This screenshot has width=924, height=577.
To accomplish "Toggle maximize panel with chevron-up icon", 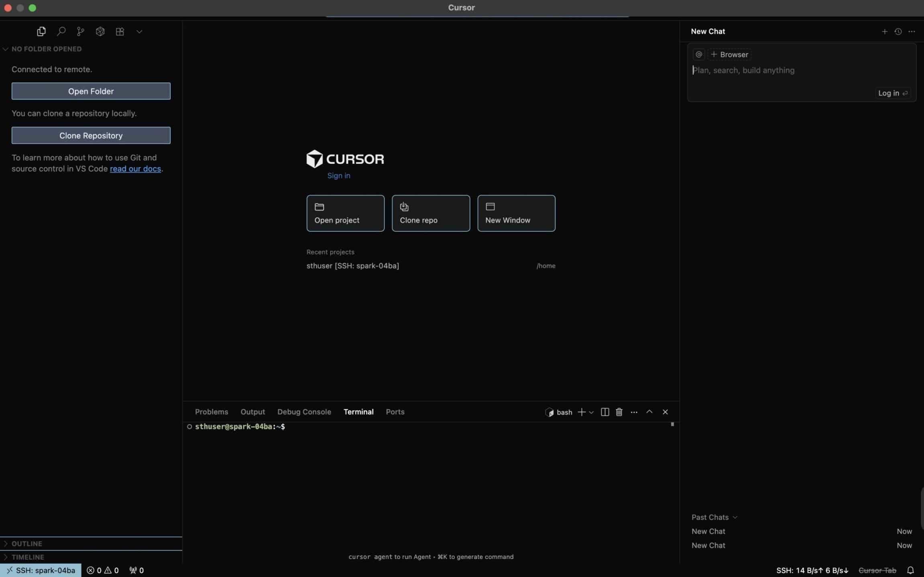I will (650, 412).
